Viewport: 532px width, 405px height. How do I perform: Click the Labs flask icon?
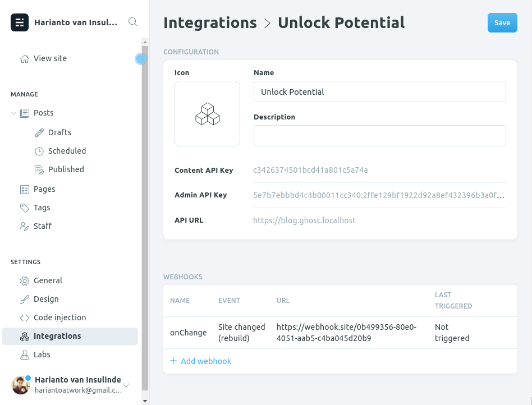pos(25,355)
